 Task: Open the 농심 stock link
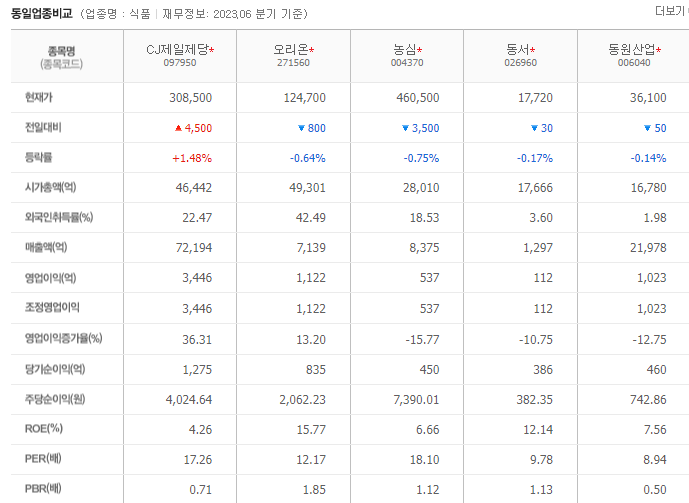click(x=405, y=50)
